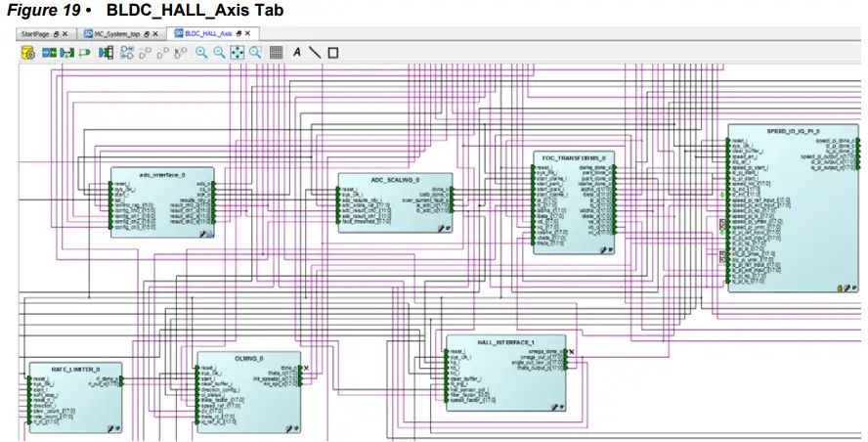Select the text note 'A' tool
The width and height of the screenshot is (868, 442).
[x=297, y=53]
